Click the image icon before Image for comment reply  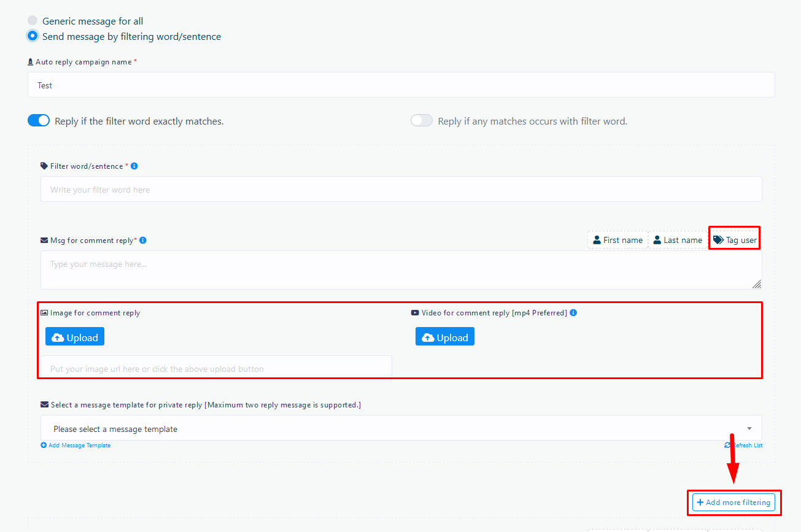click(44, 313)
